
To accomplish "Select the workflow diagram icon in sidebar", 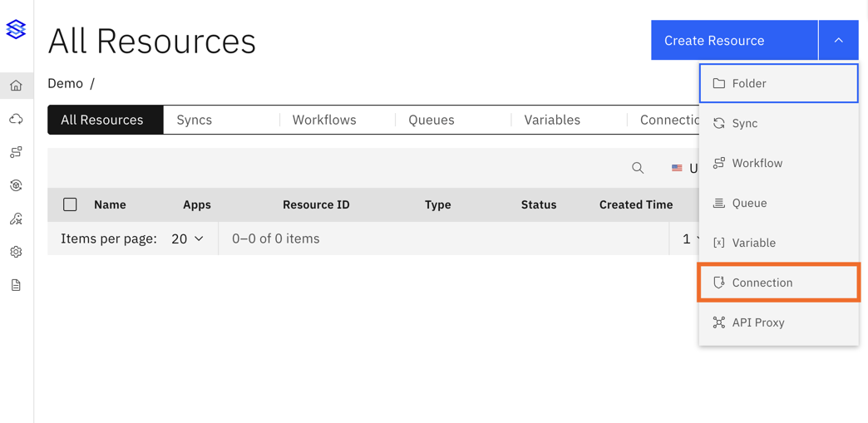I will (16, 152).
